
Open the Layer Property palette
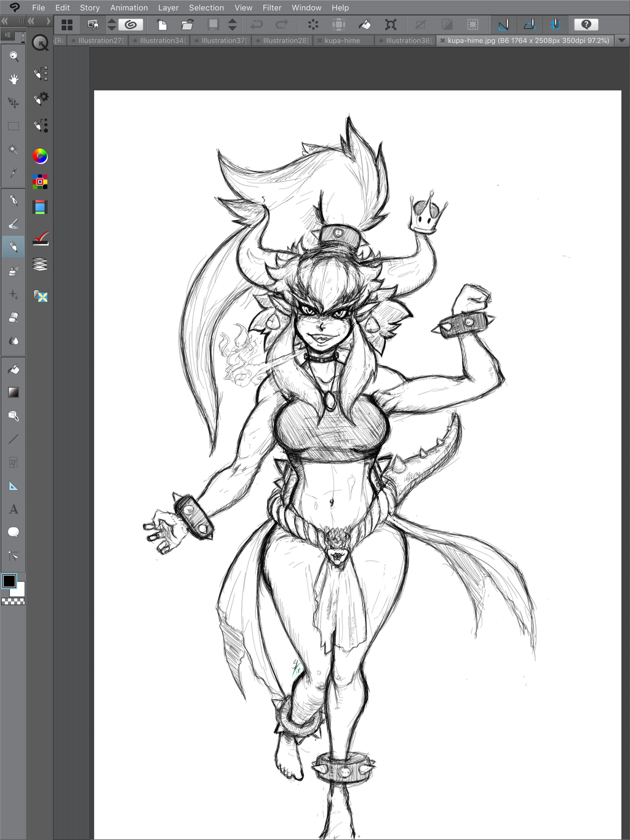tap(40, 238)
